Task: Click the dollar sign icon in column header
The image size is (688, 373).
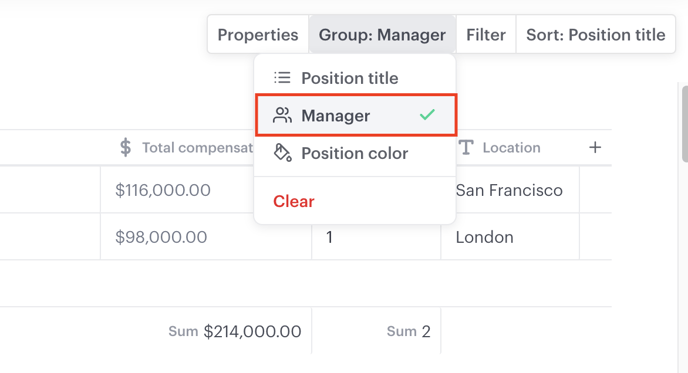Action: pyautogui.click(x=125, y=147)
